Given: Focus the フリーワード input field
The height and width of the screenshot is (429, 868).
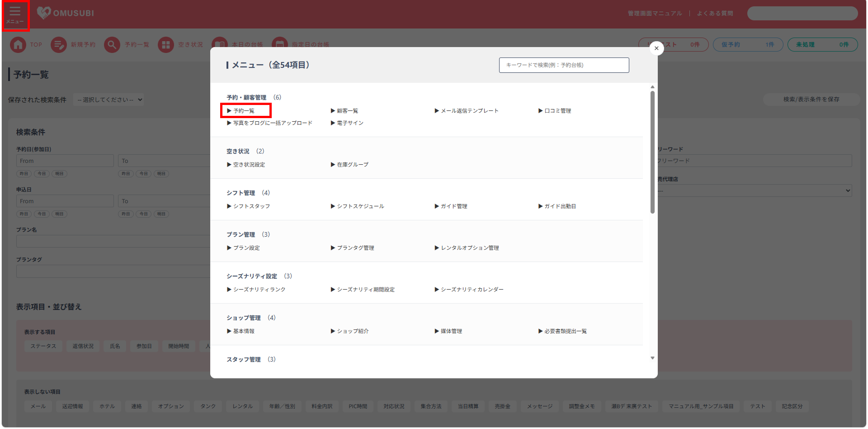Looking at the screenshot, I should coord(755,161).
